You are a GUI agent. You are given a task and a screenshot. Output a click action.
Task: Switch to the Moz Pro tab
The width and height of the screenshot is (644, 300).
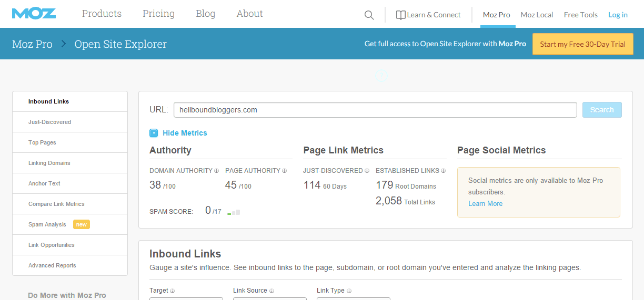click(x=497, y=15)
